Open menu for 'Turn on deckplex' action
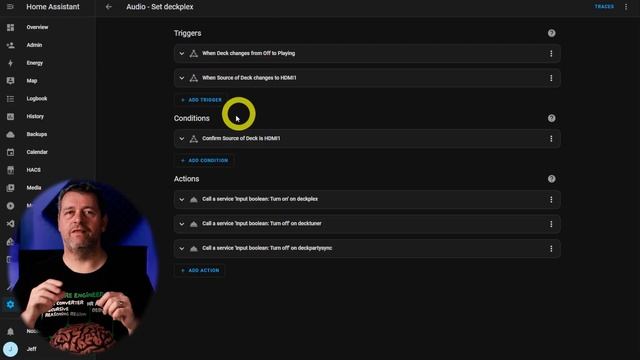640x360 pixels. point(551,200)
